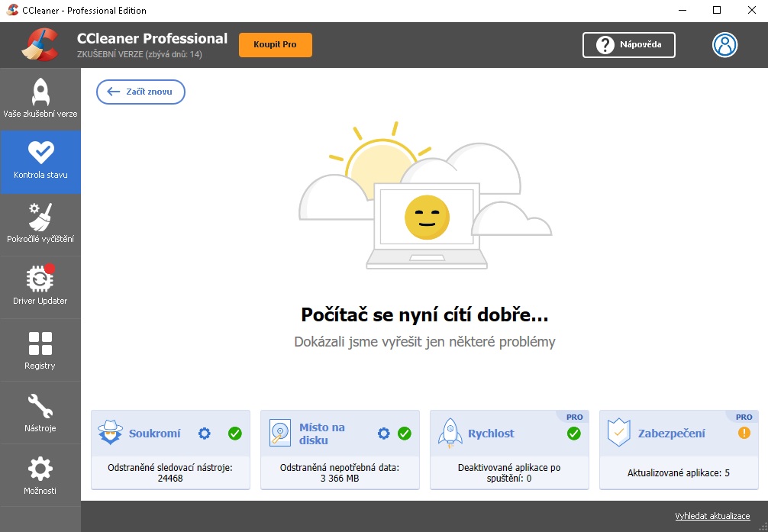
Task: Click Zabezpečení orange warning icon
Action: click(744, 433)
